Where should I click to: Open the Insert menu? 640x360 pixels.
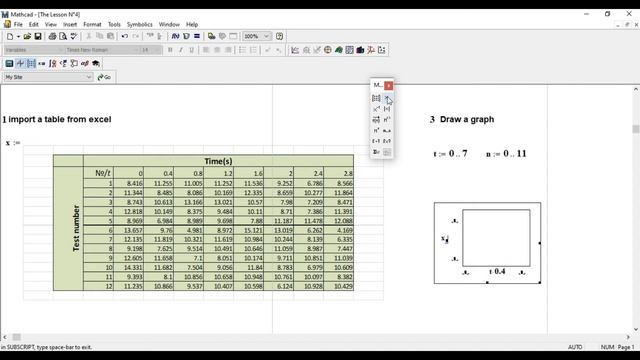[x=70, y=24]
